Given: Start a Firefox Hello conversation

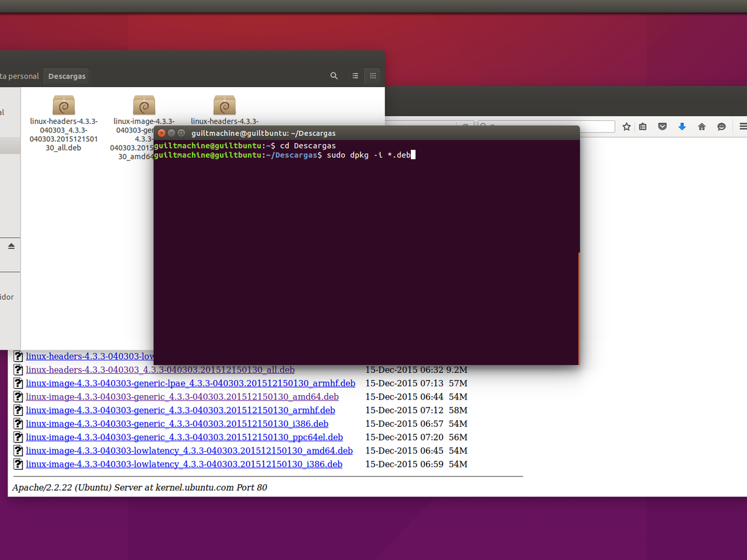Looking at the screenshot, I should [721, 126].
